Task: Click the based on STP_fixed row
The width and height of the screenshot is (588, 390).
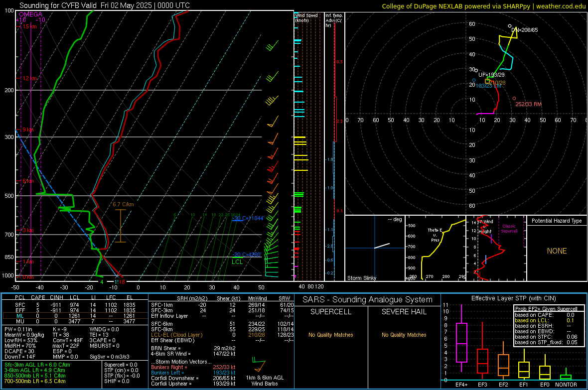Action: coord(546,342)
